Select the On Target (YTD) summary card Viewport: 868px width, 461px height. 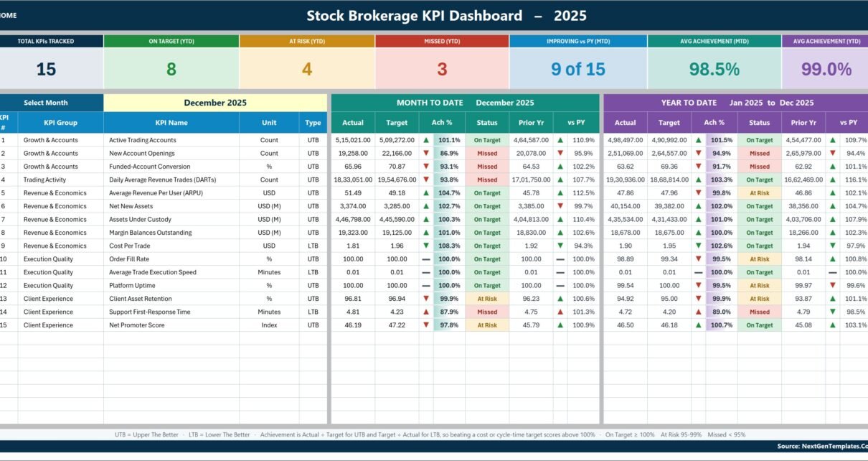pos(171,62)
